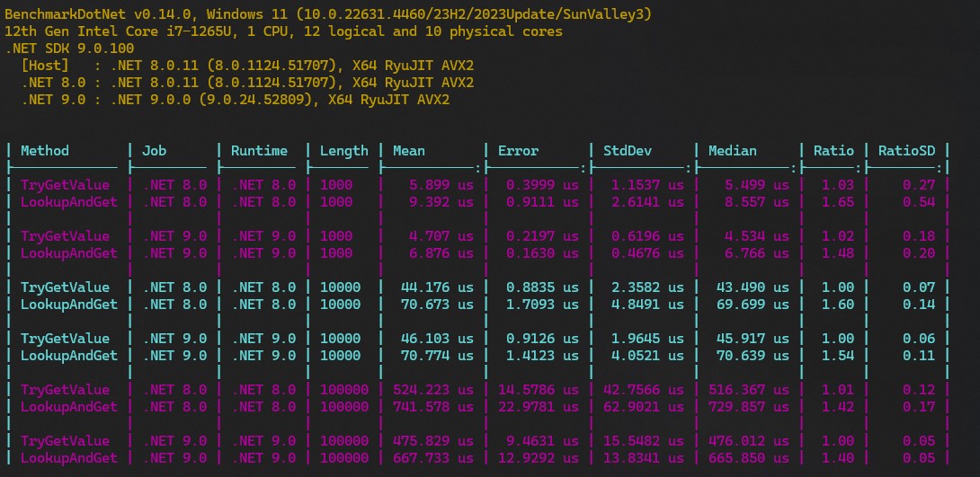Click ratio value 1.48
The width and height of the screenshot is (980, 477).
point(838,252)
